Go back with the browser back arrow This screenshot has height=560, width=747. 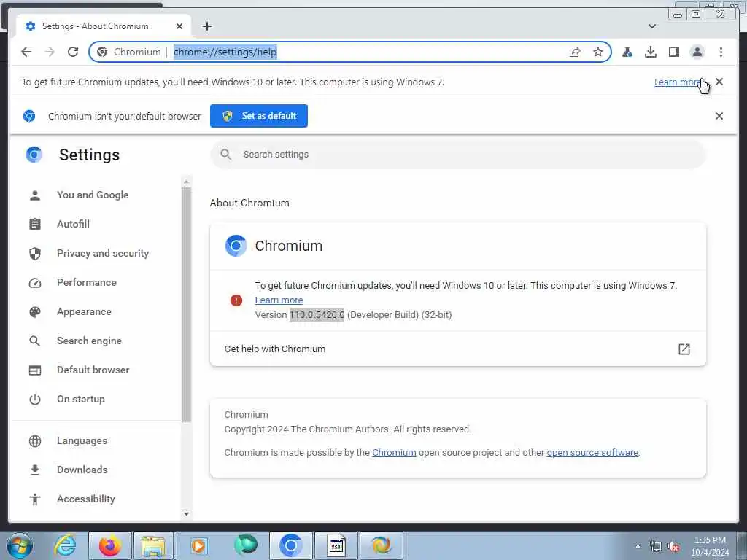[x=26, y=52]
